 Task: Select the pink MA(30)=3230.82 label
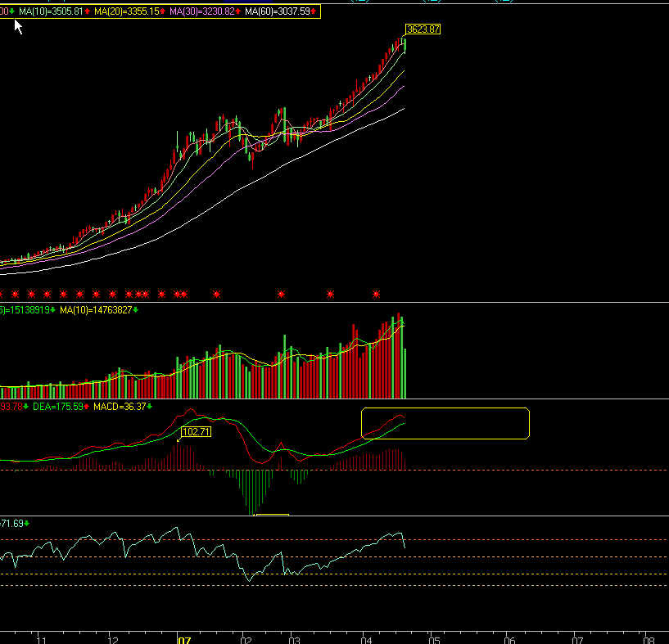[x=201, y=11]
